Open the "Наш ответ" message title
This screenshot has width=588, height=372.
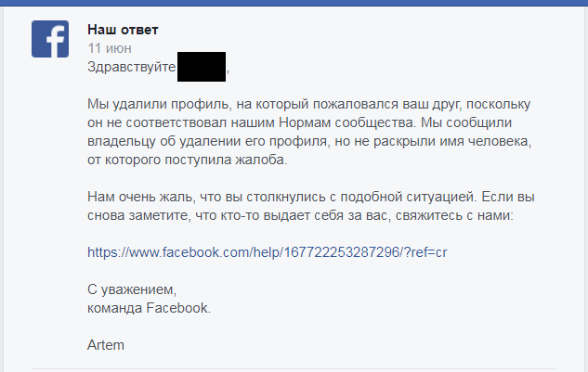point(123,29)
